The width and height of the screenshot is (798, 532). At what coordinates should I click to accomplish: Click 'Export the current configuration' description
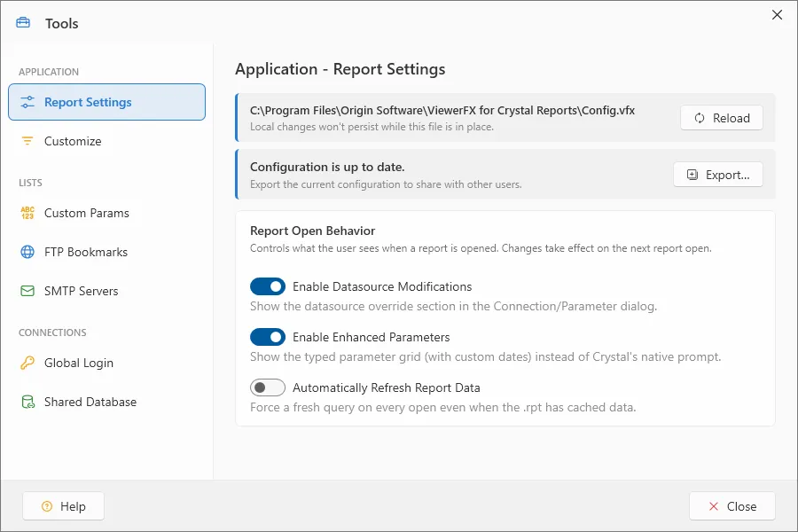click(386, 184)
